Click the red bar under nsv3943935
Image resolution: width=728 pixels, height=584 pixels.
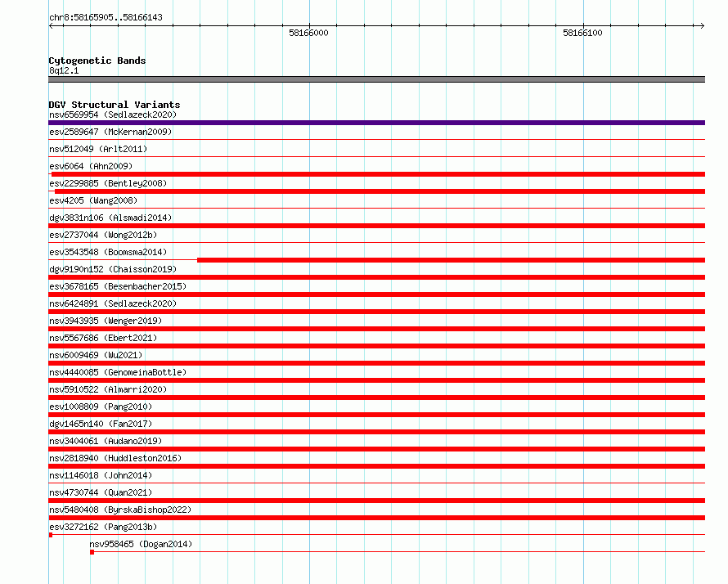(x=376, y=329)
